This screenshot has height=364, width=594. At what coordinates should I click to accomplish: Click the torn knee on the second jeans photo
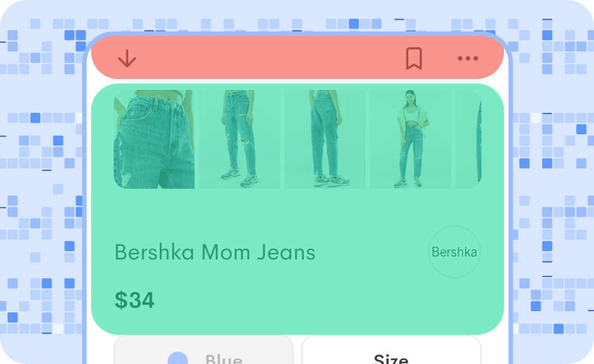tap(245, 142)
